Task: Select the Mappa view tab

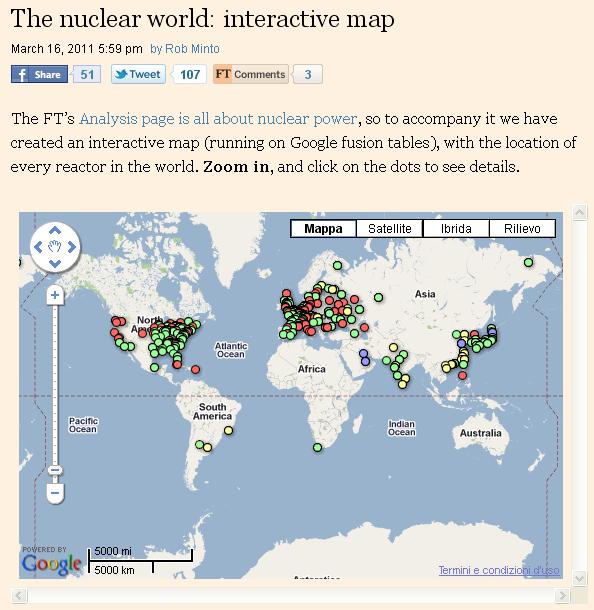Action: (x=323, y=228)
